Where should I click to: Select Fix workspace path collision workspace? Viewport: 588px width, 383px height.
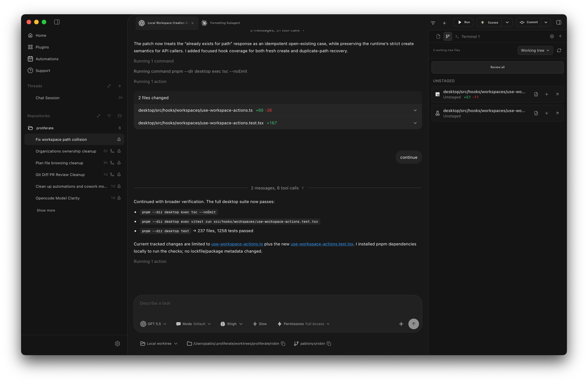point(74,140)
